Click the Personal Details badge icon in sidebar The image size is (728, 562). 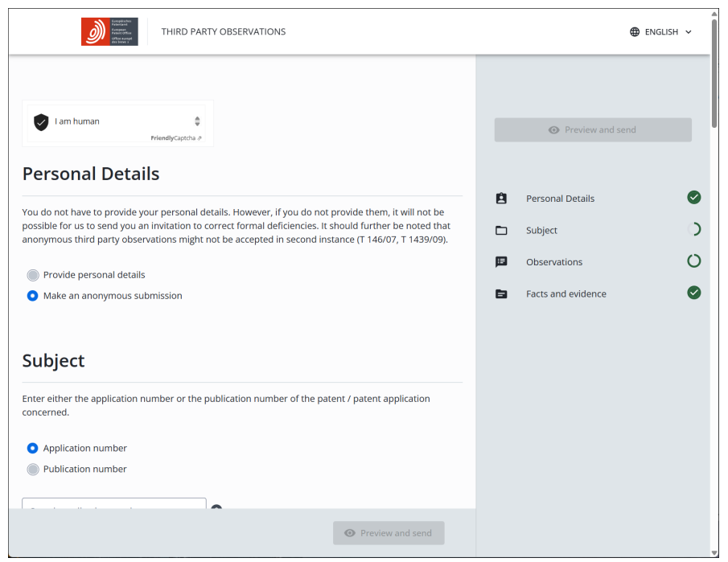coord(501,199)
